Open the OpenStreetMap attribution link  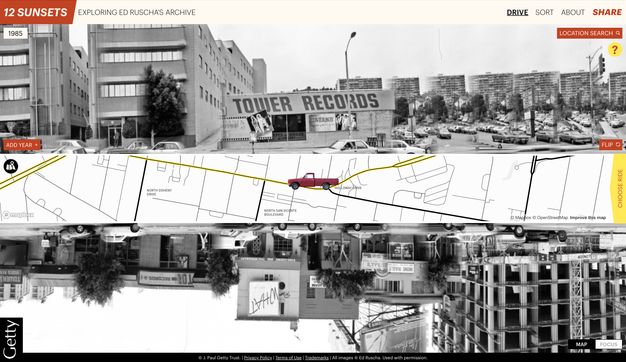550,218
